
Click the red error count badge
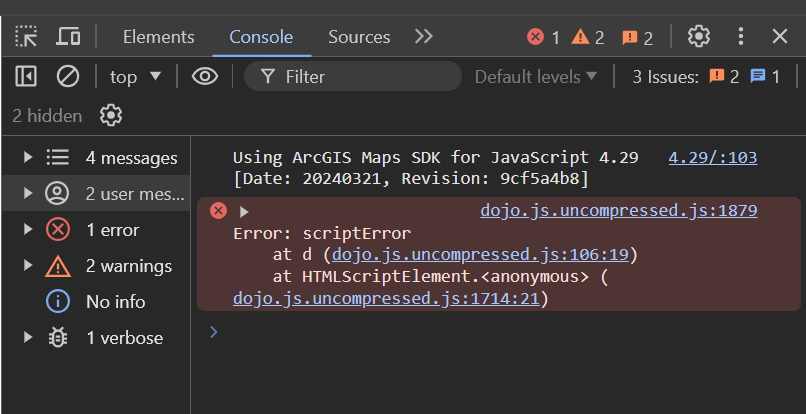point(544,37)
